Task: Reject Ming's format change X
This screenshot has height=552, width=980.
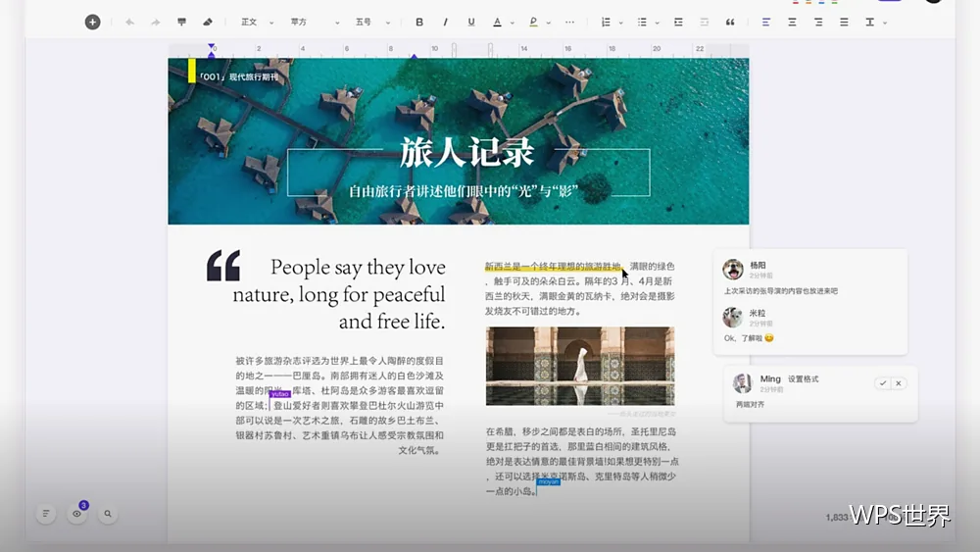Action: point(898,383)
